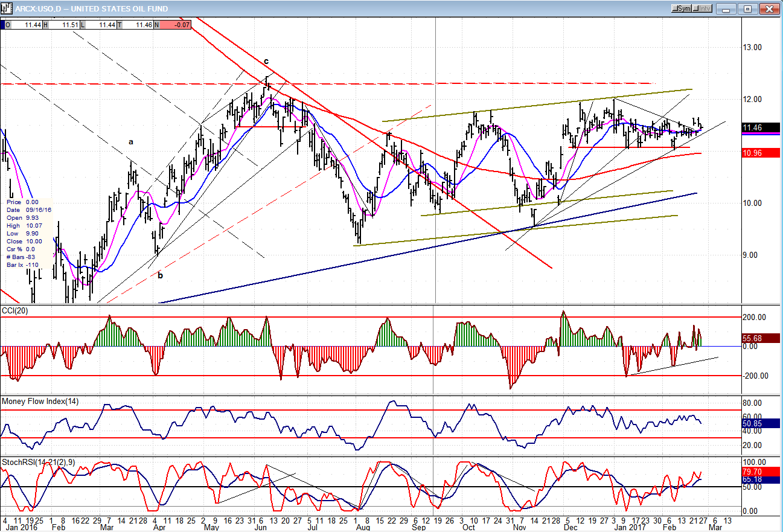
Task: Click the blue square beside the Open field
Action: pos(3,25)
